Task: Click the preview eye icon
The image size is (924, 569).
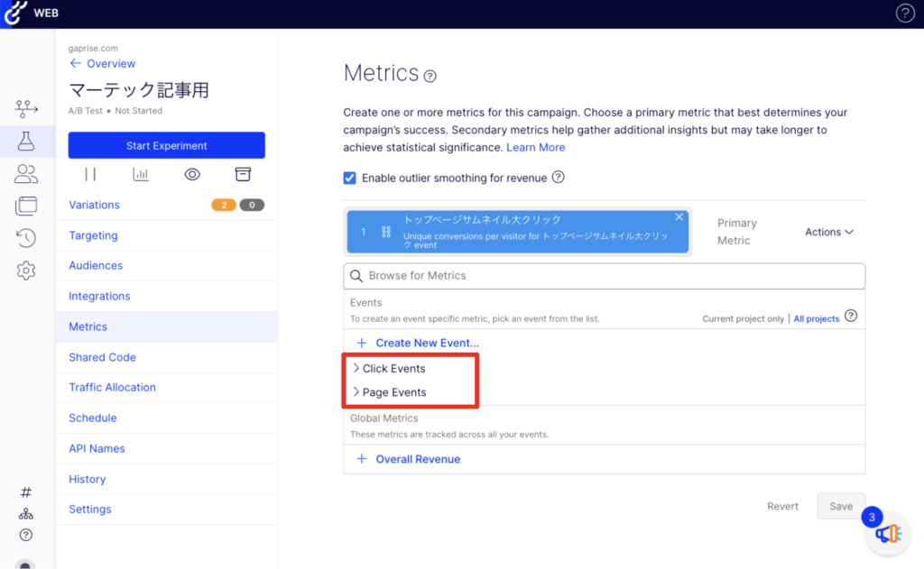Action: [x=192, y=174]
